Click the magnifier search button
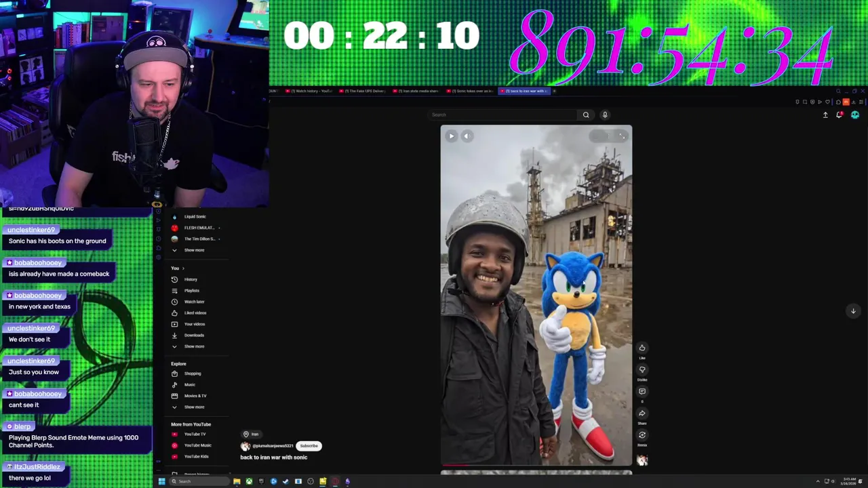The image size is (868, 488). [586, 115]
